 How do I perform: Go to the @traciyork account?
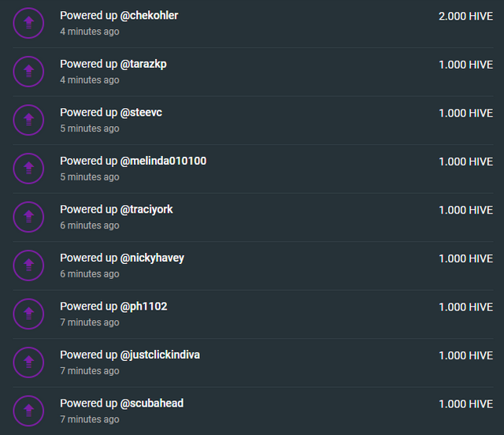[146, 210]
